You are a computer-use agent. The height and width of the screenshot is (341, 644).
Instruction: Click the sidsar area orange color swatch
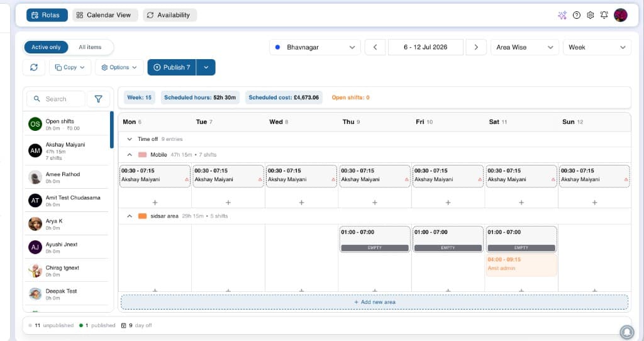pos(143,216)
